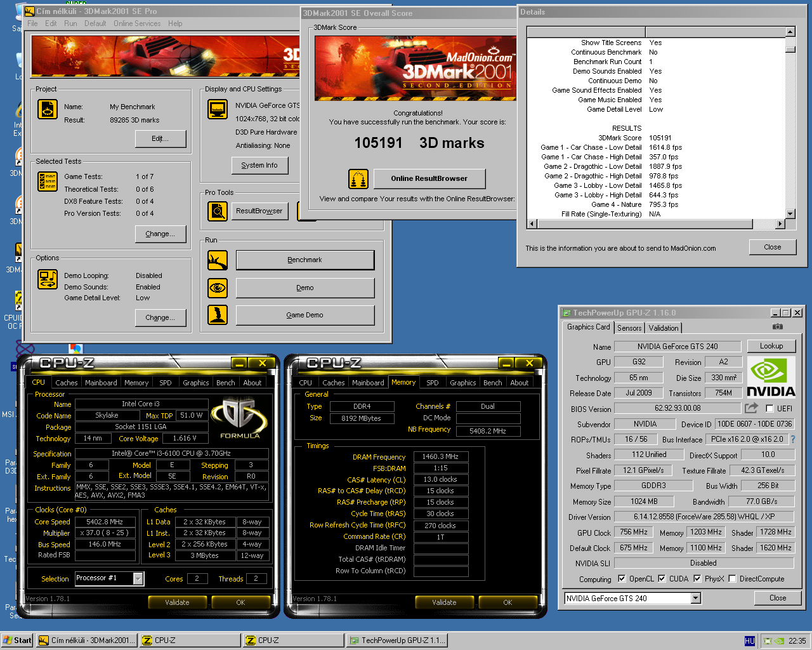812x650 pixels.
Task: Switch to TechPowerUp GPU-Z taskbar item
Action: point(397,640)
